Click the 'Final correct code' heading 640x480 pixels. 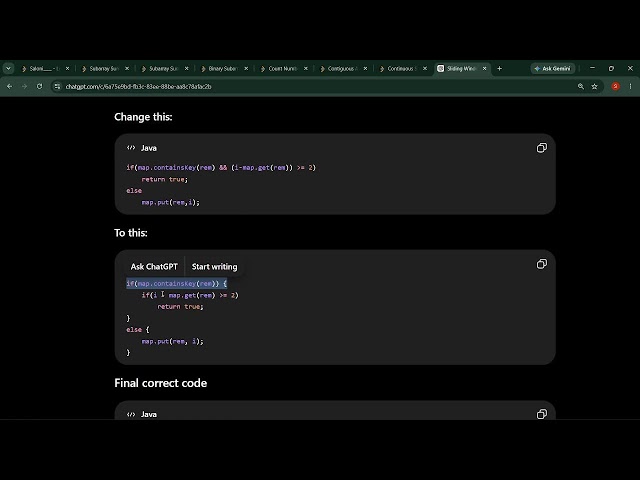tap(160, 383)
